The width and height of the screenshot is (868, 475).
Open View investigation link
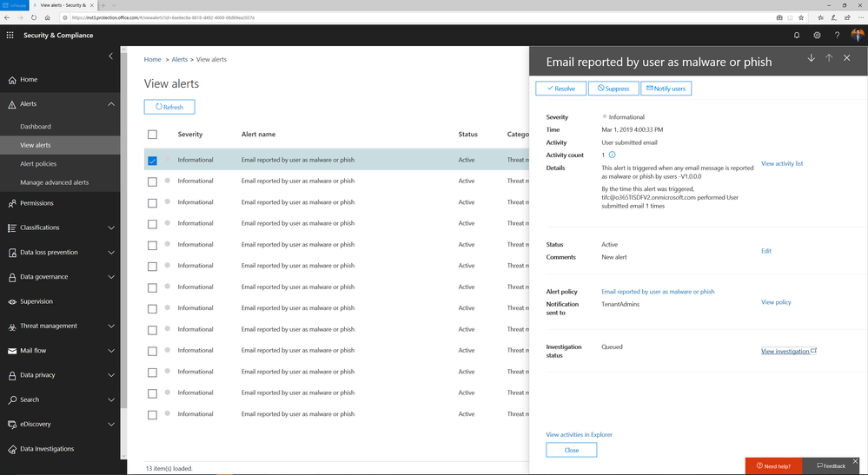click(x=789, y=351)
